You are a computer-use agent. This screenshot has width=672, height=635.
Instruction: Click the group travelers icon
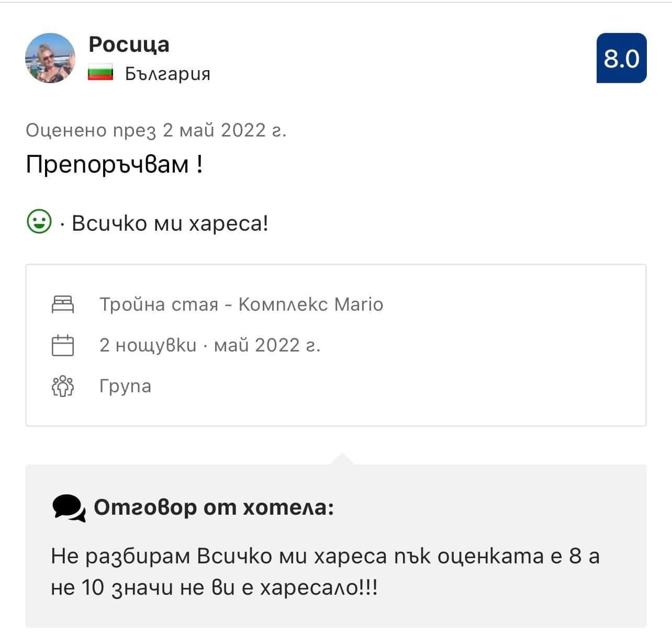[x=63, y=386]
